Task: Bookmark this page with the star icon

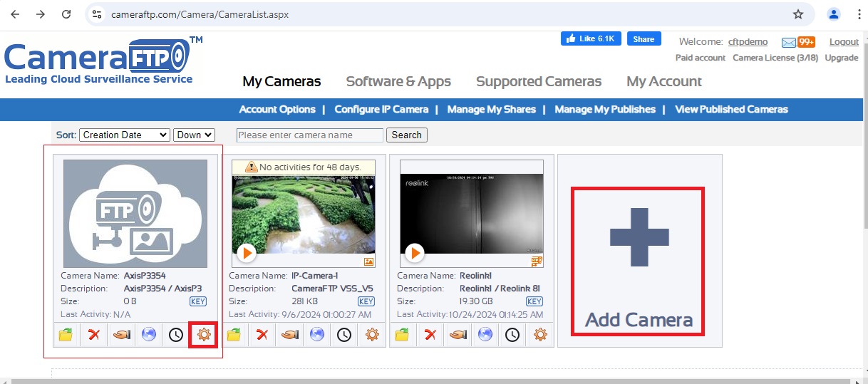Action: point(798,14)
